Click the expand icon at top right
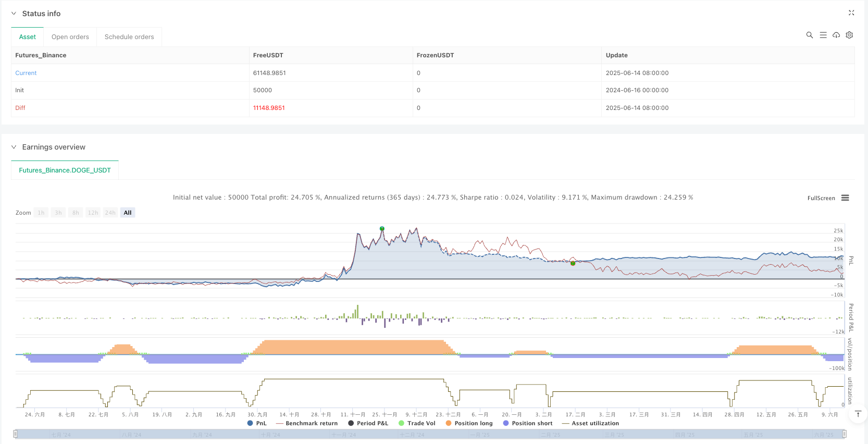The image size is (868, 444). click(851, 13)
